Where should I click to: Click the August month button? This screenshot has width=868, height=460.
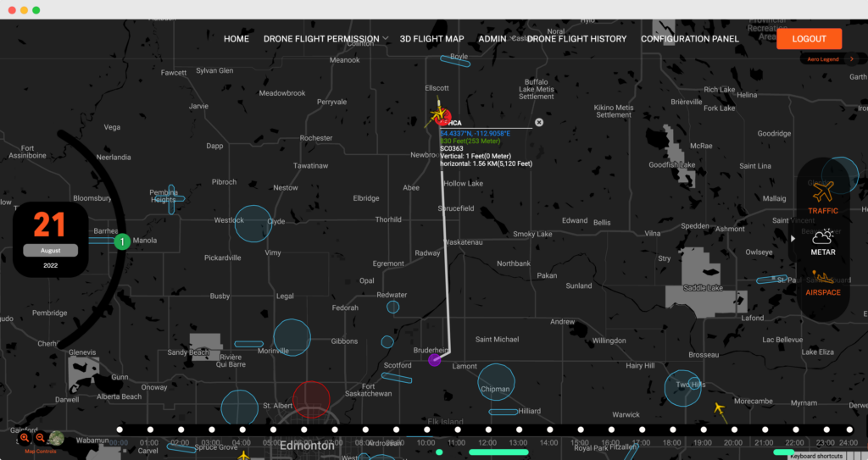50,251
